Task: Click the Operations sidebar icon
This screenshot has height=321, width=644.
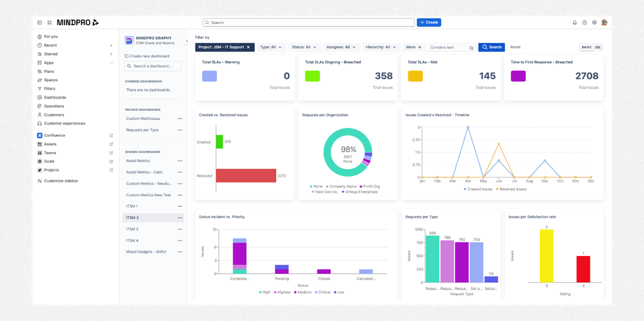Action: pos(39,106)
